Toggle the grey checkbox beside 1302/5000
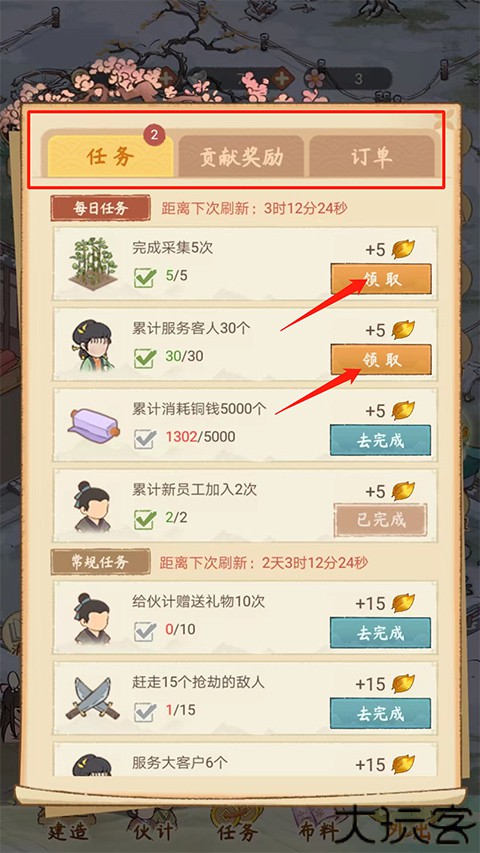The image size is (480, 853). [145, 438]
